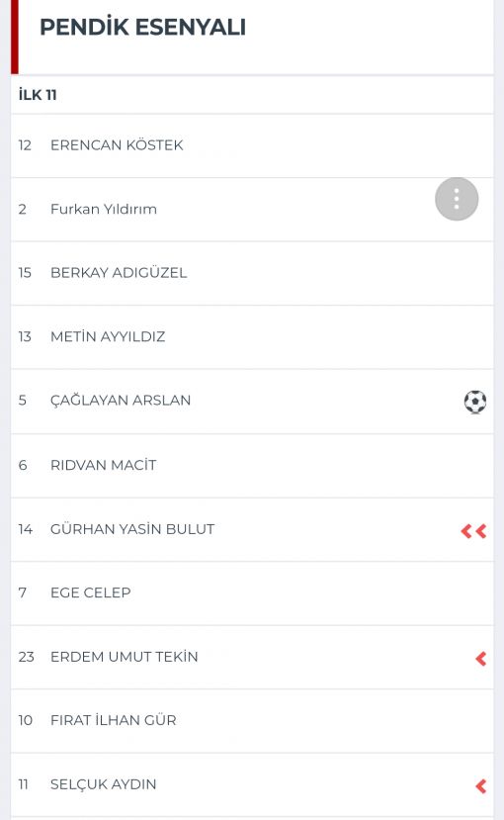The height and width of the screenshot is (820, 504).
Task: Open Gürhan Yasin Bulut player name
Action: tap(132, 529)
